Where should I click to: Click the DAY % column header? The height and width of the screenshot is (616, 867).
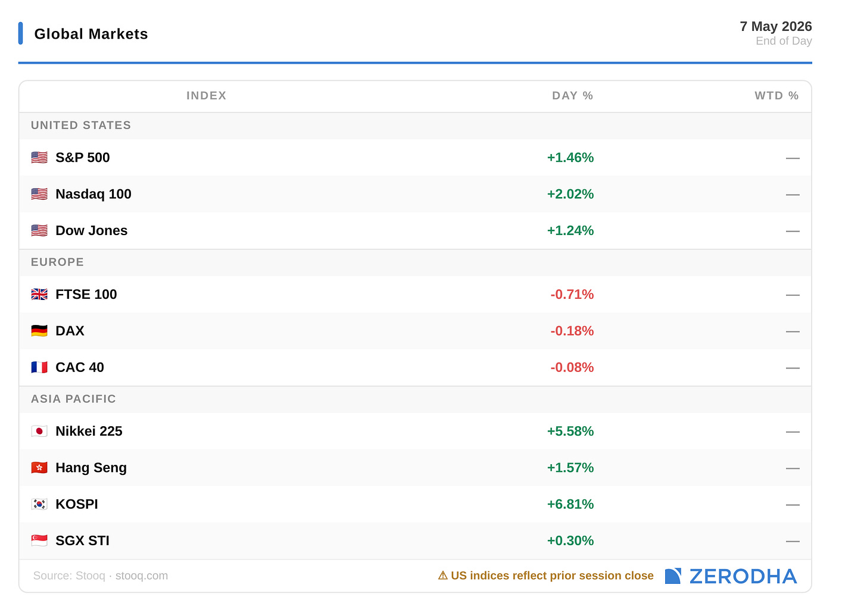[572, 96]
